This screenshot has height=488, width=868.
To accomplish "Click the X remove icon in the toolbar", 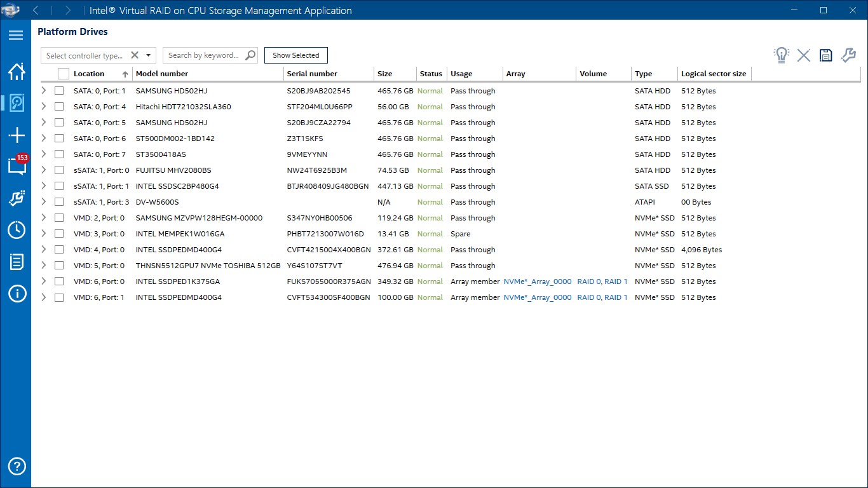I will click(804, 55).
